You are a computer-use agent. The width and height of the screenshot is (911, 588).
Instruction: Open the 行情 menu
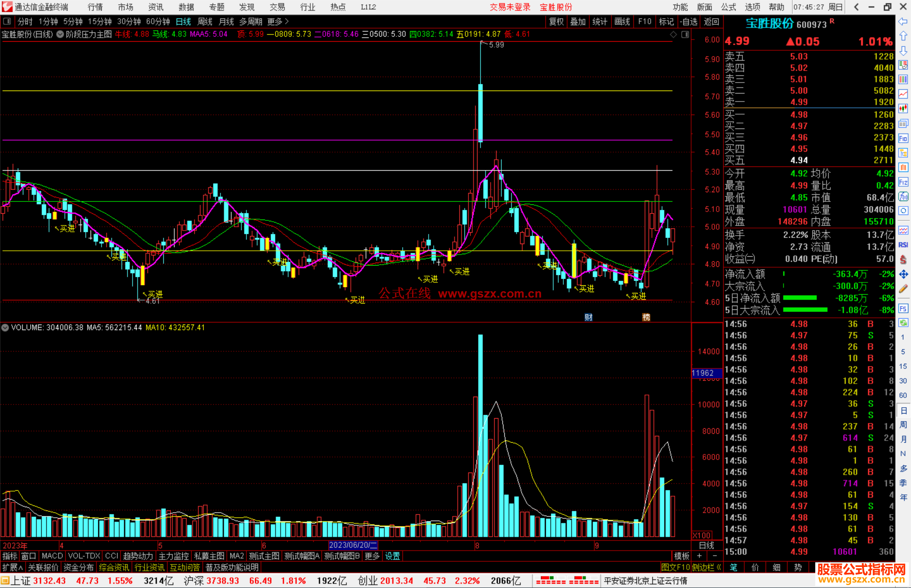pyautogui.click(x=95, y=7)
